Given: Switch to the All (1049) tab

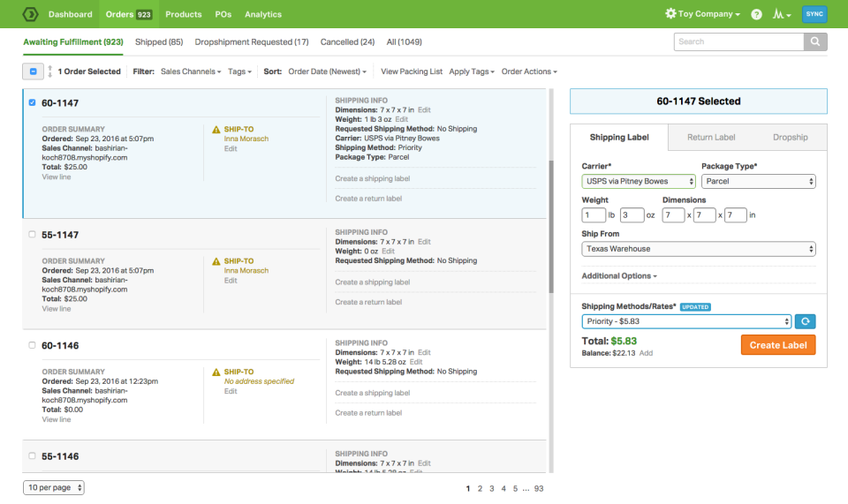Looking at the screenshot, I should pyautogui.click(x=404, y=42).
